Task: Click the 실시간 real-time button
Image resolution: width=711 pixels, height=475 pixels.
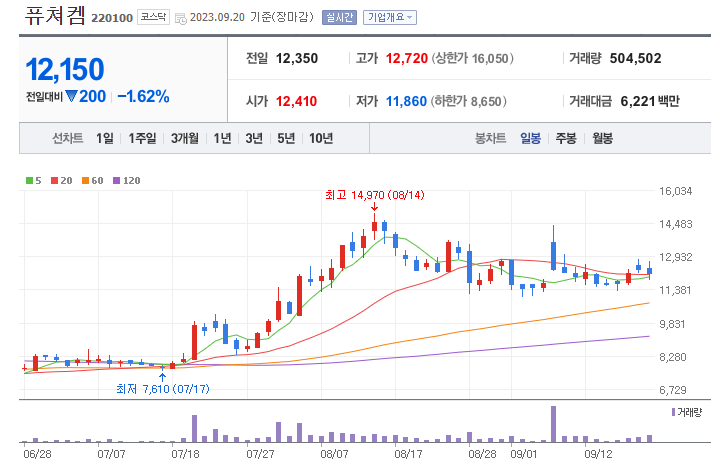Action: (339, 18)
